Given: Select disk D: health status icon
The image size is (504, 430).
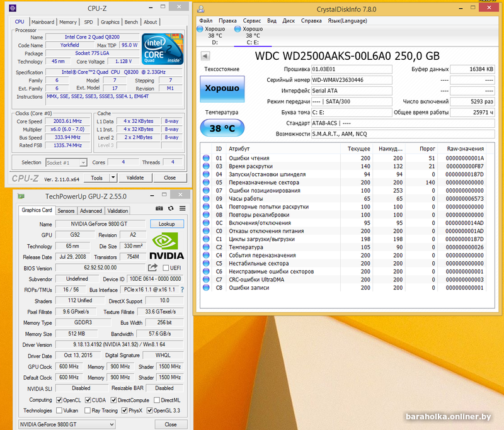Looking at the screenshot, I should tap(200, 29).
